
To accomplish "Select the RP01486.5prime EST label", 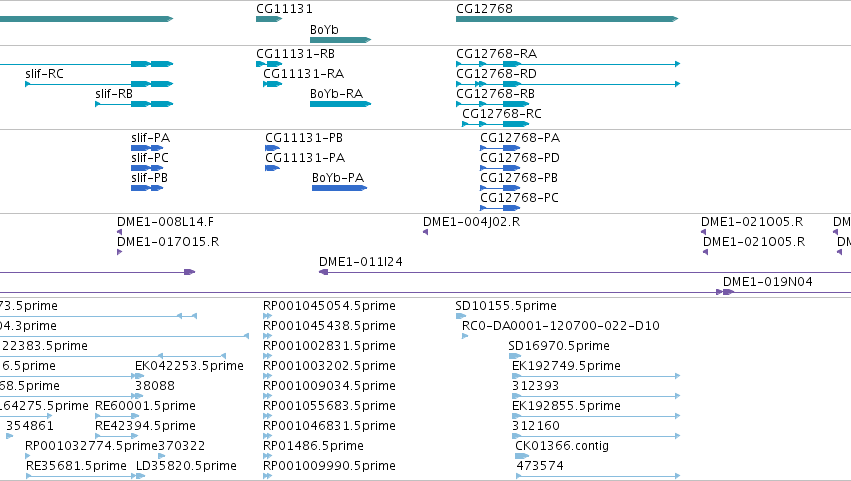I will [313, 447].
